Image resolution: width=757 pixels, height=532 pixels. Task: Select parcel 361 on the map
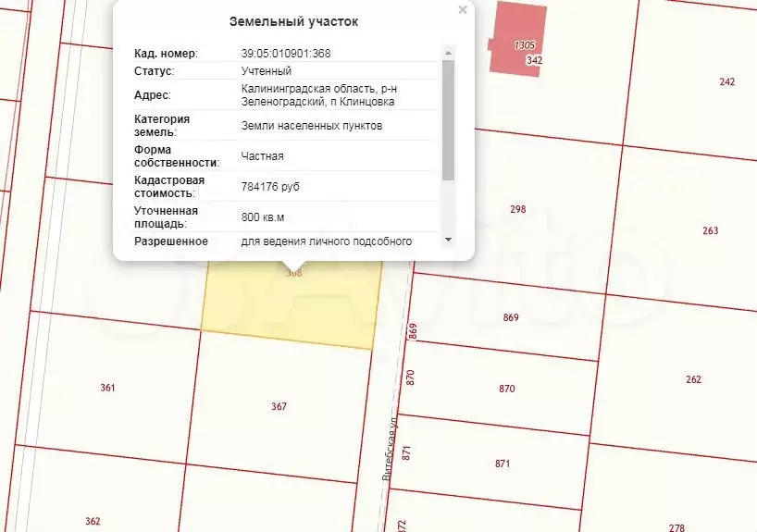coord(107,388)
